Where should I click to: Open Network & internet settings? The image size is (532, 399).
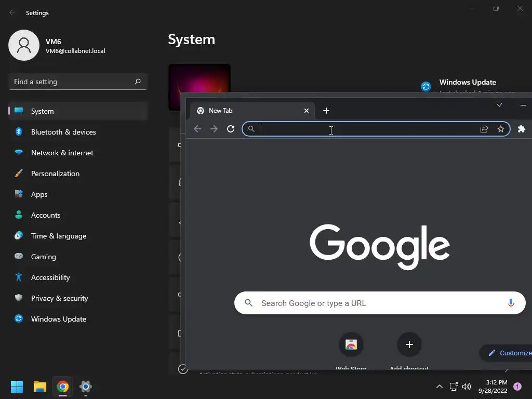point(78,153)
